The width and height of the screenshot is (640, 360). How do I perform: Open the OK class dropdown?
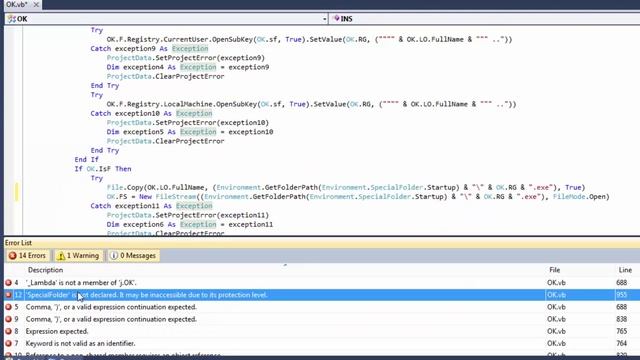point(166,19)
